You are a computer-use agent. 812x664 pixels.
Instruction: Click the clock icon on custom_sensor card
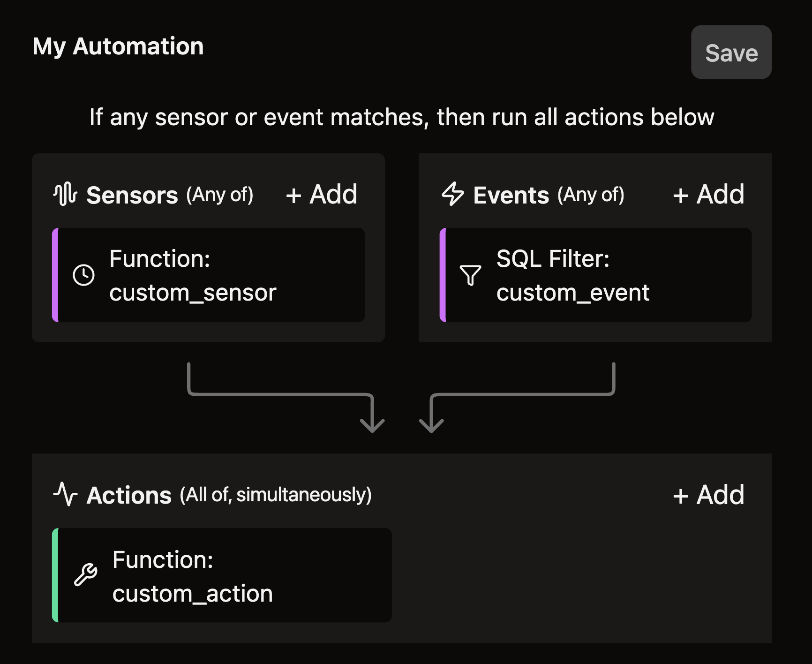[84, 275]
